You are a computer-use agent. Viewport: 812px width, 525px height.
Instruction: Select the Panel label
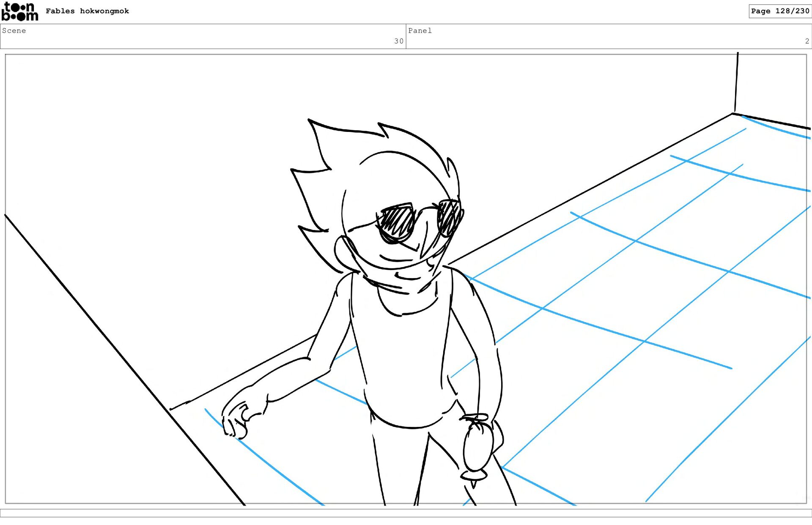tap(420, 30)
